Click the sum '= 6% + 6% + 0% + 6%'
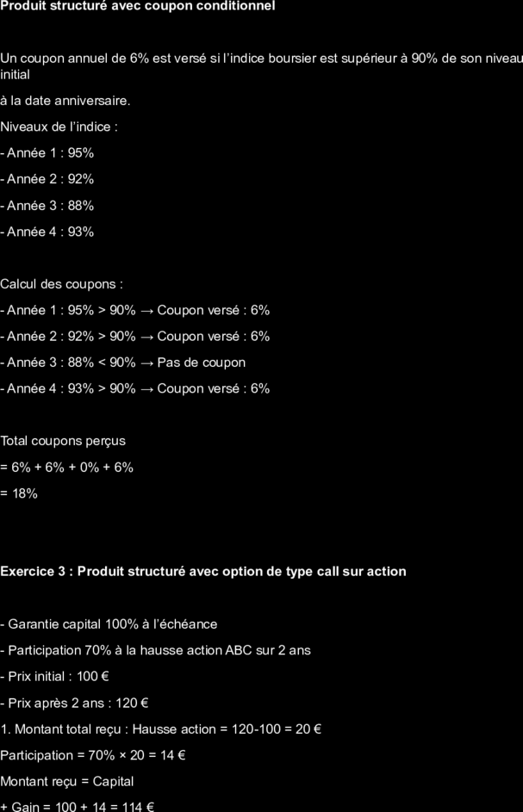 (67, 467)
